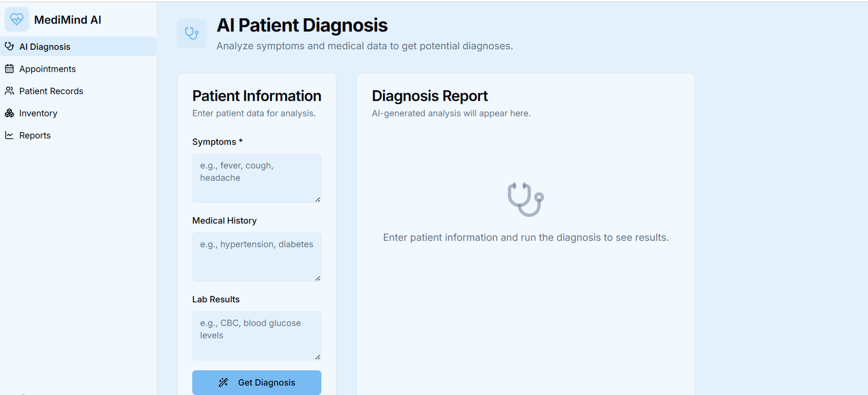Open Patient Records from the sidebar
Image resolution: width=868 pixels, height=395 pixels.
click(x=51, y=91)
